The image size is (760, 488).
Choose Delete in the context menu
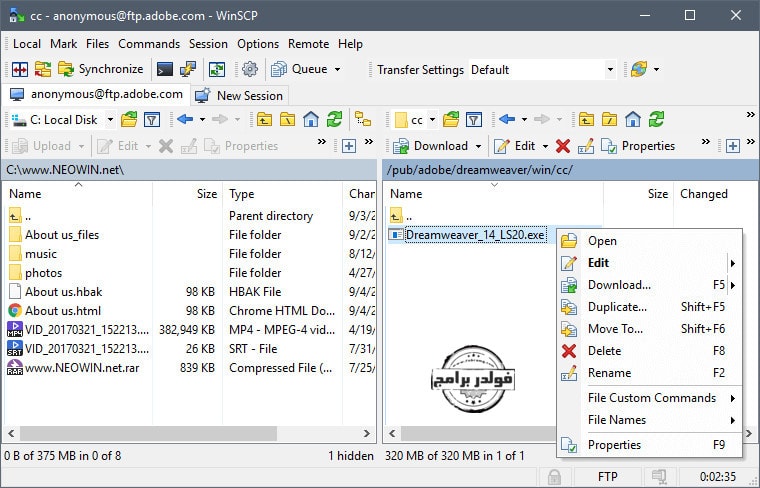(649, 351)
